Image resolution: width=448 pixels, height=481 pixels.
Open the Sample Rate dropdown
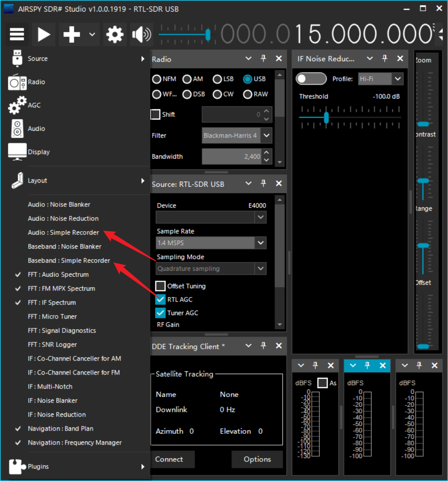coord(260,243)
